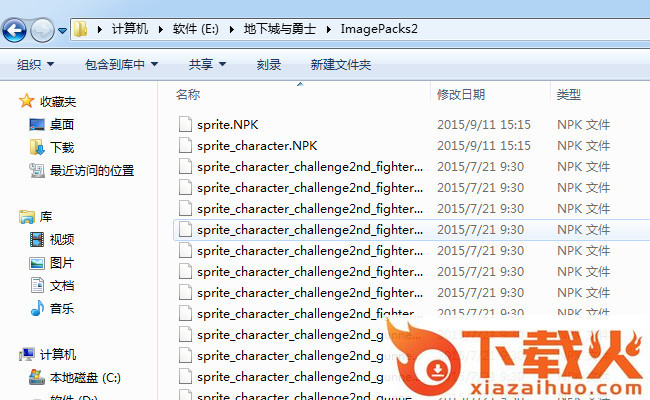Go back with the blue Back arrow
650x400 pixels.
coord(15,30)
